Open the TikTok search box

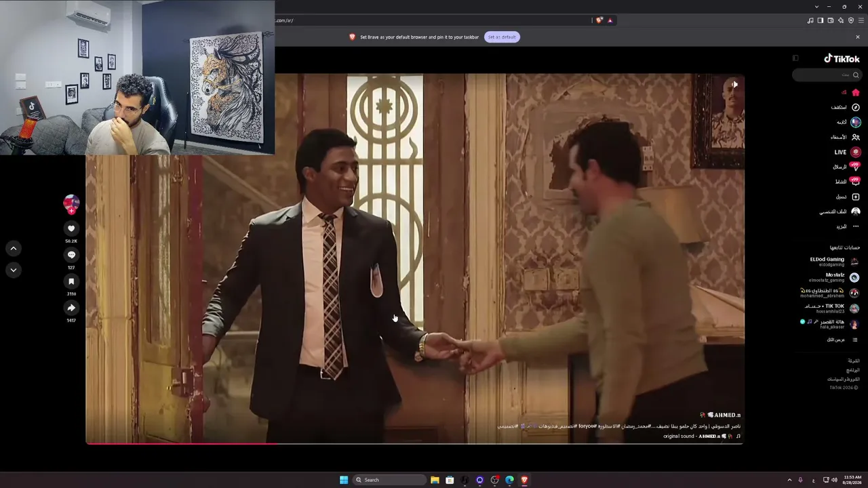pos(827,75)
